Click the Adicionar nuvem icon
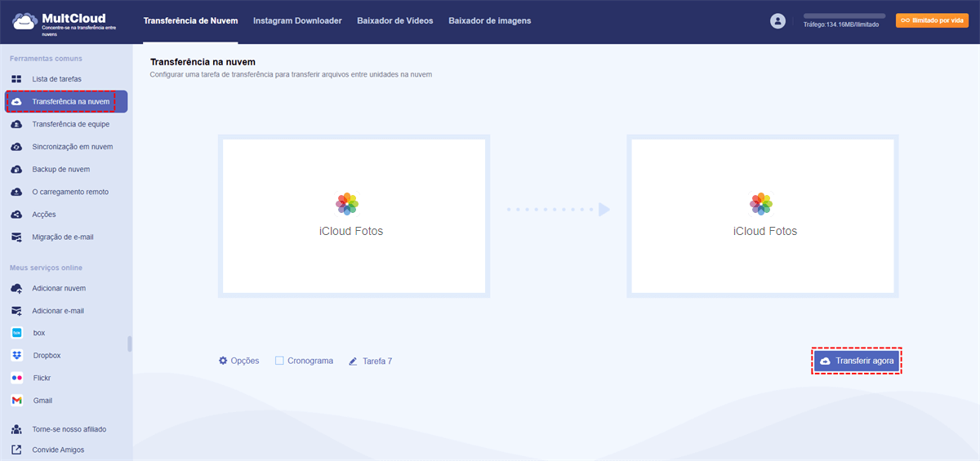 coord(16,288)
